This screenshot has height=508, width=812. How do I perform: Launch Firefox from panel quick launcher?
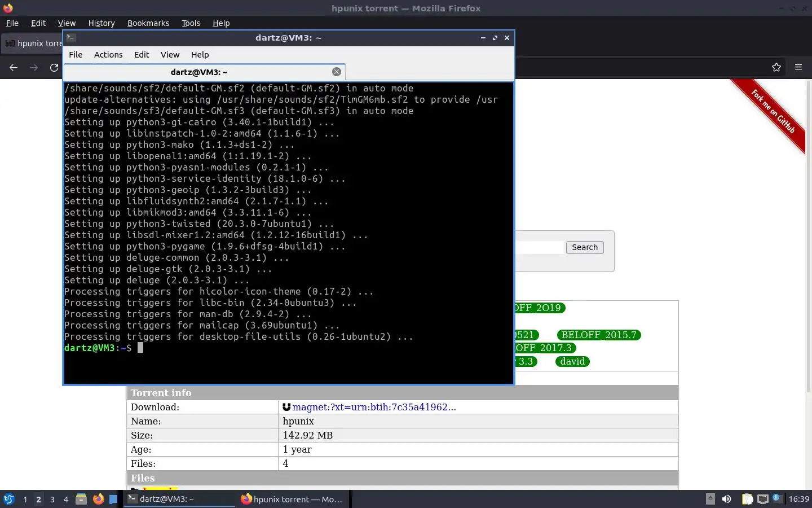pyautogui.click(x=98, y=499)
